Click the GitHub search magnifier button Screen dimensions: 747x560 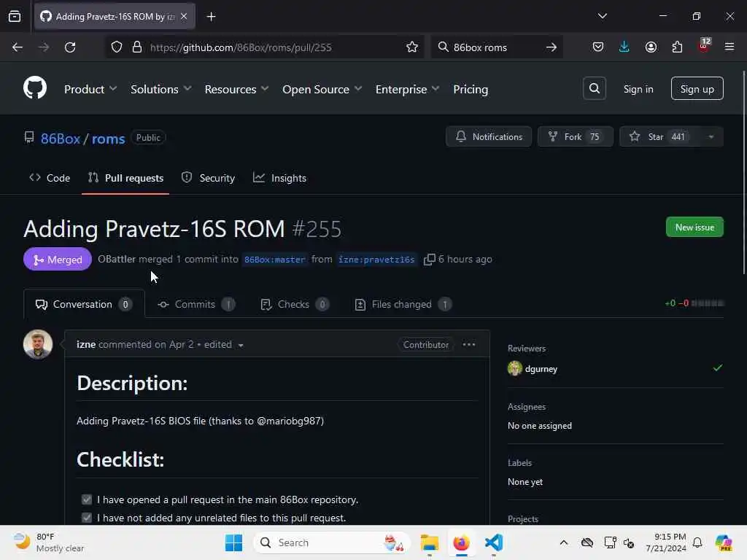tap(594, 88)
